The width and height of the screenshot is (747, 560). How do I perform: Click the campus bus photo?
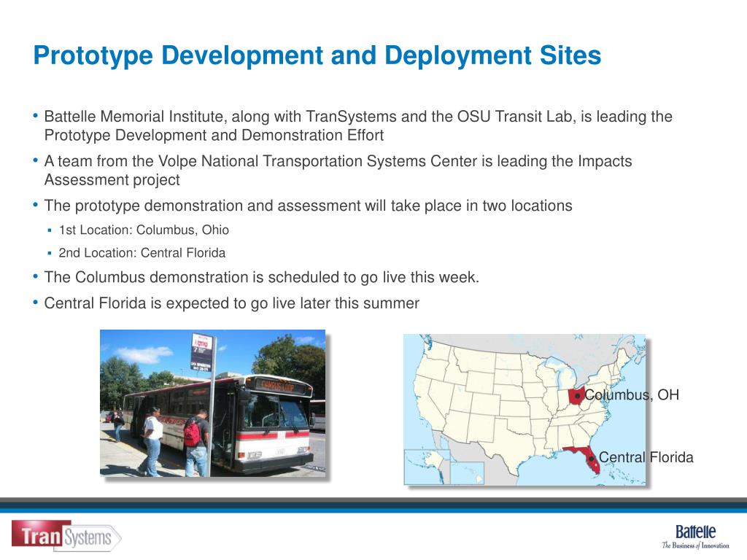click(x=212, y=402)
